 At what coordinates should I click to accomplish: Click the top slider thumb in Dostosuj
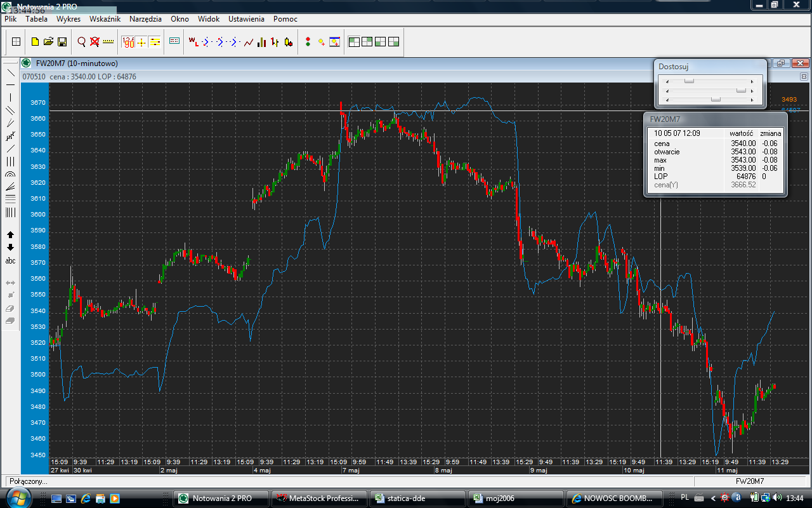click(689, 81)
